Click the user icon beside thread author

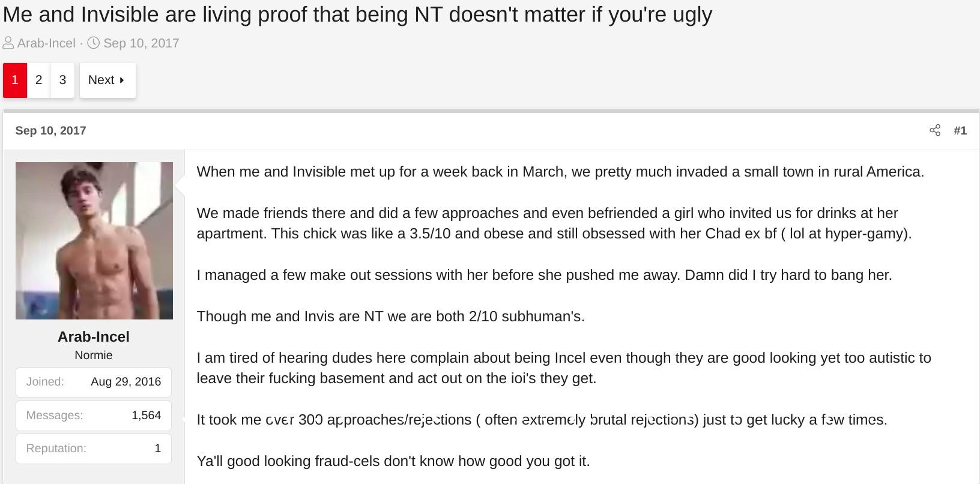click(8, 43)
